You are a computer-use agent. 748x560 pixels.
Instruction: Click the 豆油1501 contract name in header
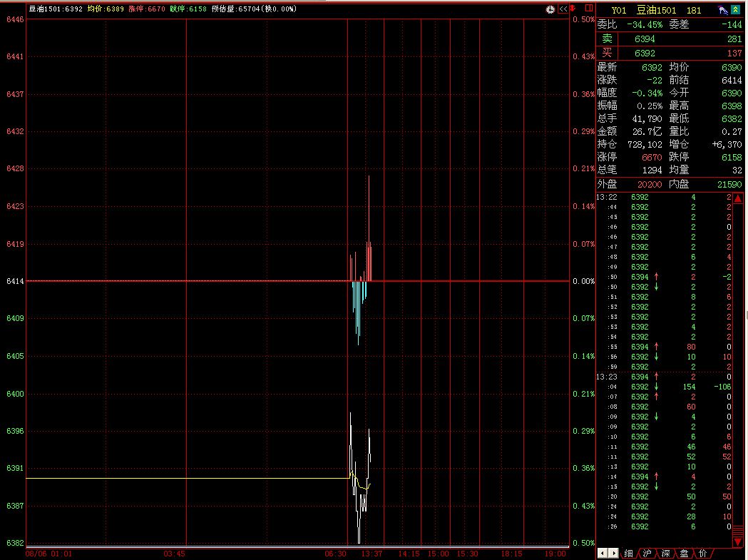(657, 10)
